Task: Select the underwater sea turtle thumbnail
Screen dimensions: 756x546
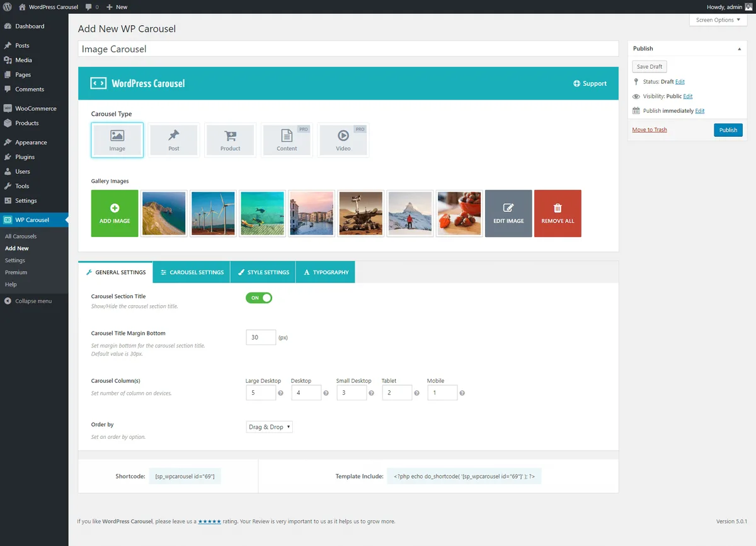Action: coord(263,214)
